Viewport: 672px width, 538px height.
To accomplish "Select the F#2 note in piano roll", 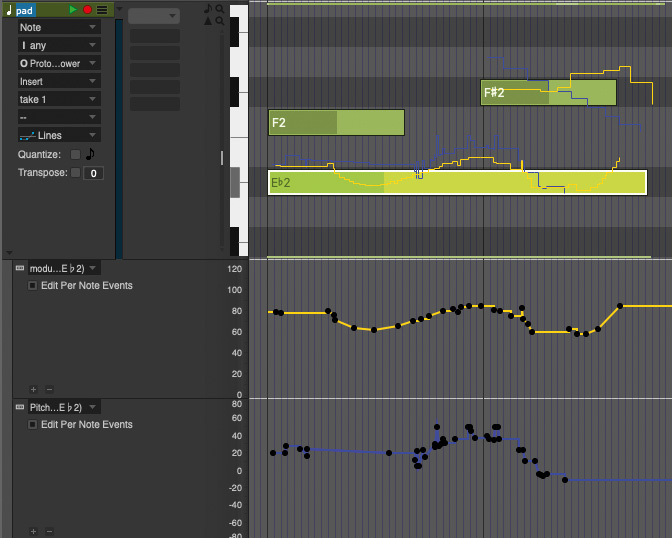I will point(548,93).
